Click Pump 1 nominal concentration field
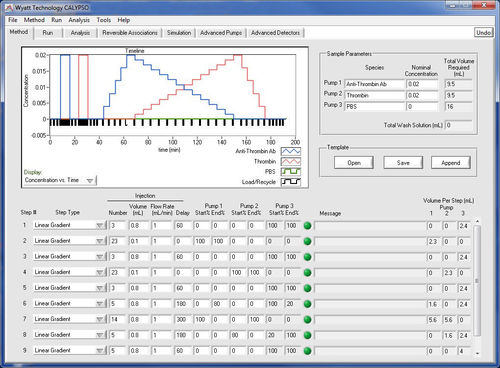500x368 pixels. (422, 84)
